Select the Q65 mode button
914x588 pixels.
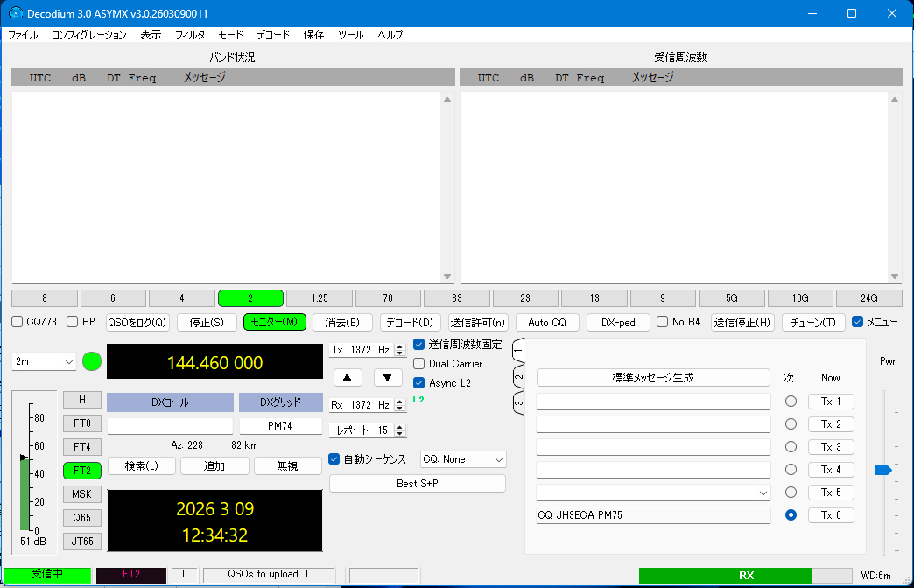(82, 518)
